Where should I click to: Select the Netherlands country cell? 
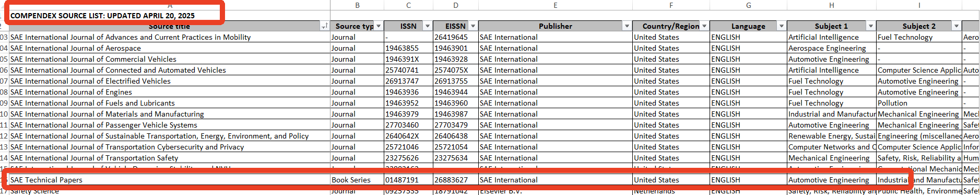tap(671, 191)
